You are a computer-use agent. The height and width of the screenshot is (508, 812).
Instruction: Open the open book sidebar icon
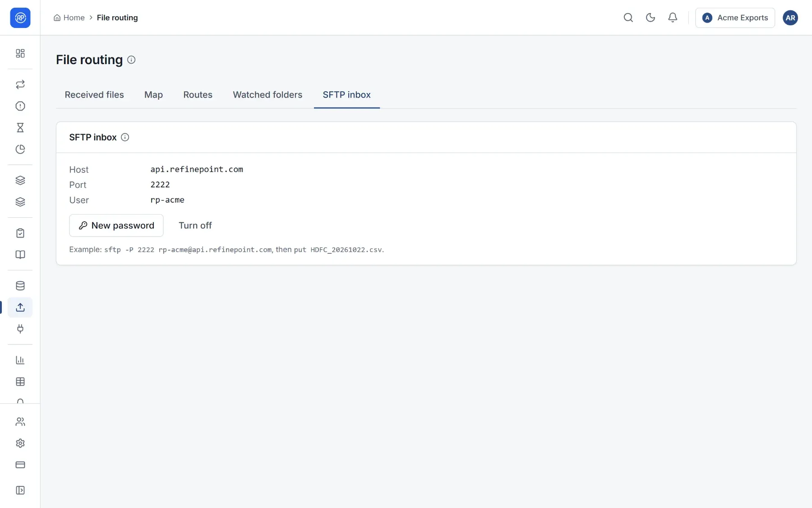pyautogui.click(x=20, y=255)
